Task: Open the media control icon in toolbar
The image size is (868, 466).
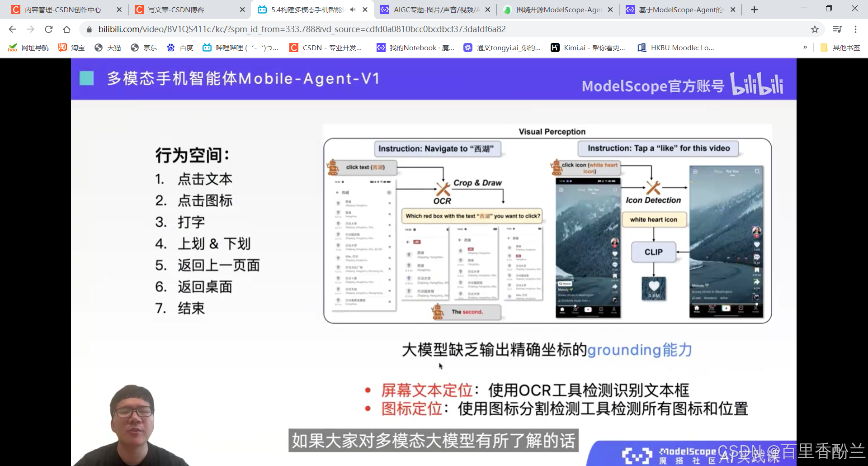Action: pos(837,29)
